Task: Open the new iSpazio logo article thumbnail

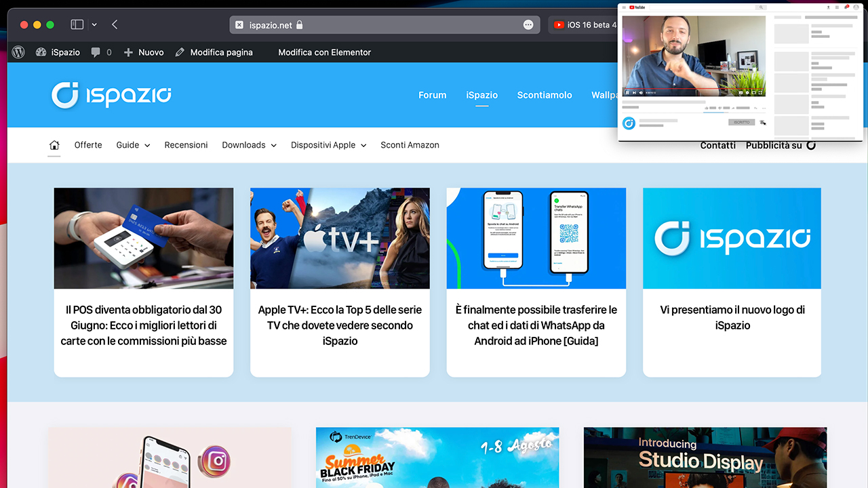Action: click(x=732, y=239)
